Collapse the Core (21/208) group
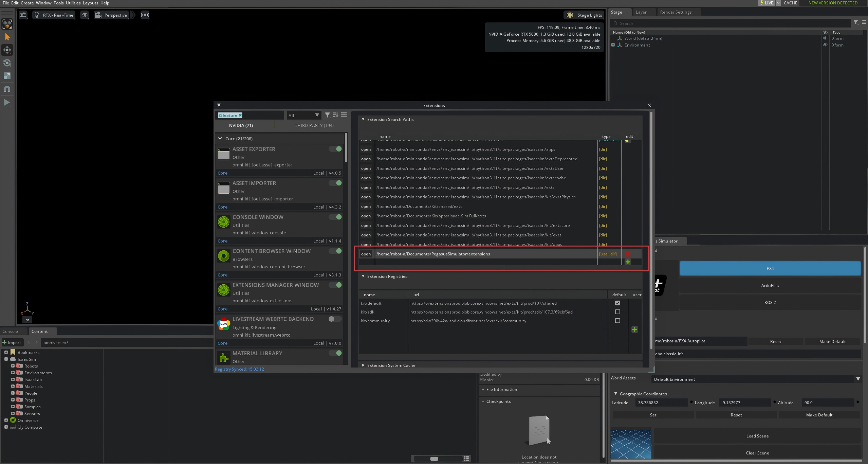 [x=220, y=139]
